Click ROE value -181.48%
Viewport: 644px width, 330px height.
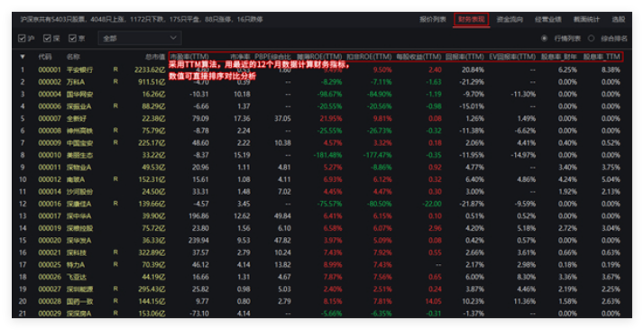(327, 155)
